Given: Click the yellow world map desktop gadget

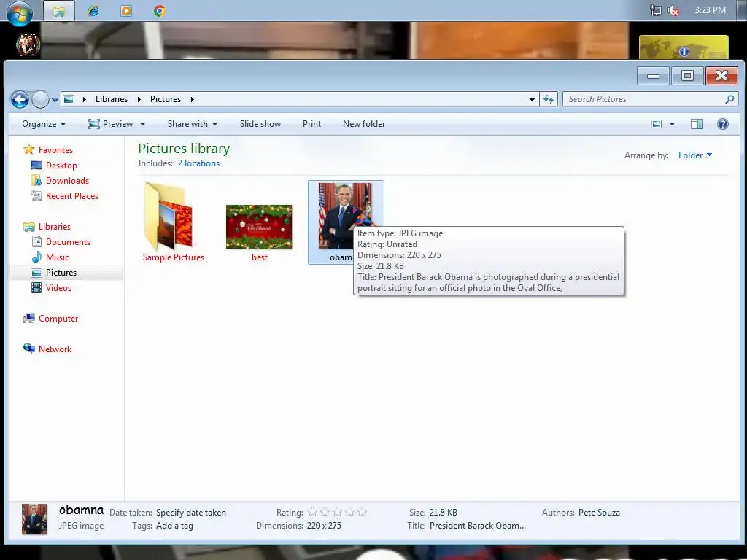Looking at the screenshot, I should (684, 47).
